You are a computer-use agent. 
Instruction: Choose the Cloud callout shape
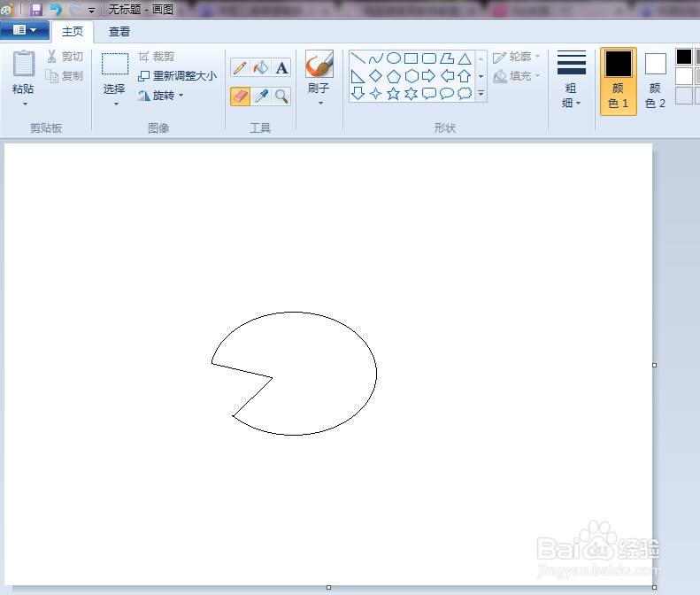click(x=465, y=93)
